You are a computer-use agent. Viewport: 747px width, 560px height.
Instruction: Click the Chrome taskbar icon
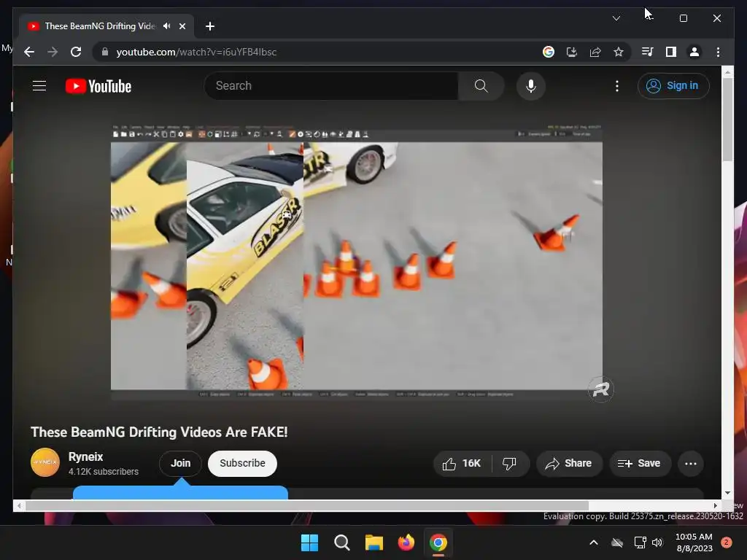[x=438, y=542]
